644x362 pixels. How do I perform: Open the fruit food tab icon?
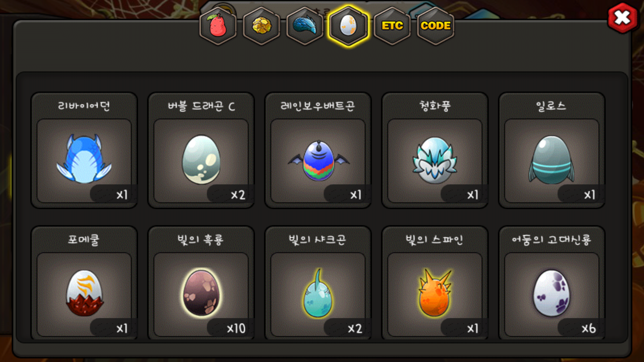point(218,26)
